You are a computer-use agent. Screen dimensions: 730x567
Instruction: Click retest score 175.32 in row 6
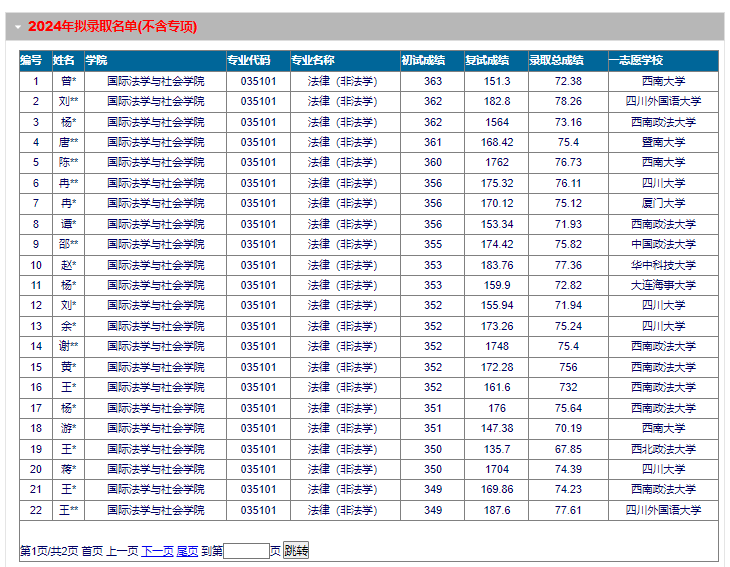point(497,183)
